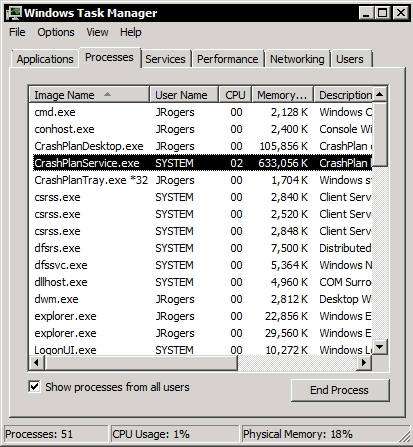The image size is (413, 447).
Task: Sort processes by CPU column
Action: pos(235,95)
